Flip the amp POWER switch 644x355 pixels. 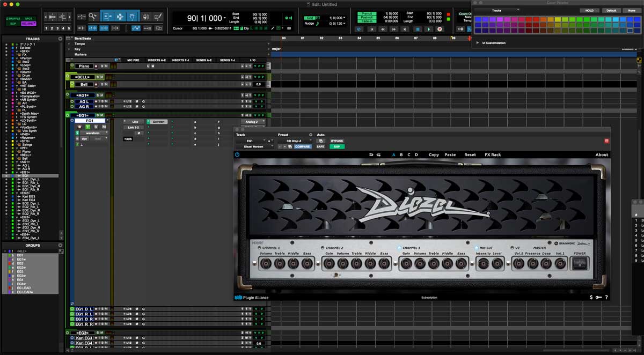(x=580, y=264)
